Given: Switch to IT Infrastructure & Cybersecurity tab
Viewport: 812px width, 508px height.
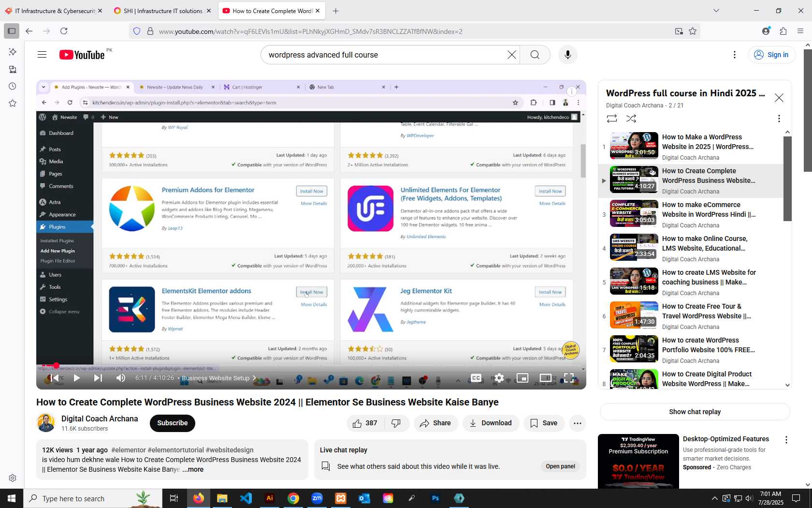Looking at the screenshot, I should point(55,11).
